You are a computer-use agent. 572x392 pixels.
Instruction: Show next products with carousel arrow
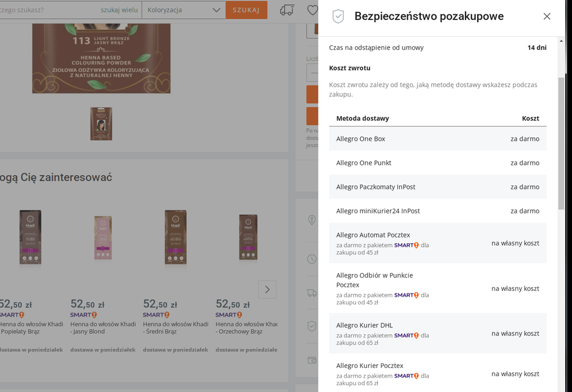click(267, 290)
